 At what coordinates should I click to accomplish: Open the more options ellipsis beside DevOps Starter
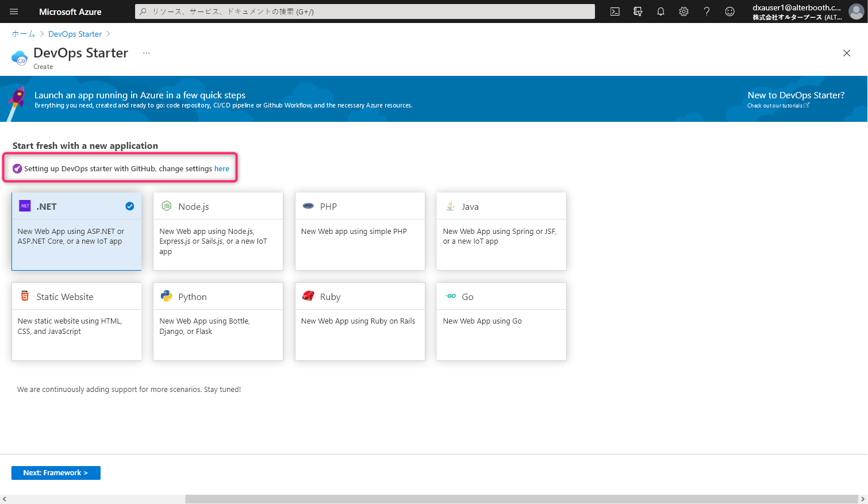click(147, 53)
